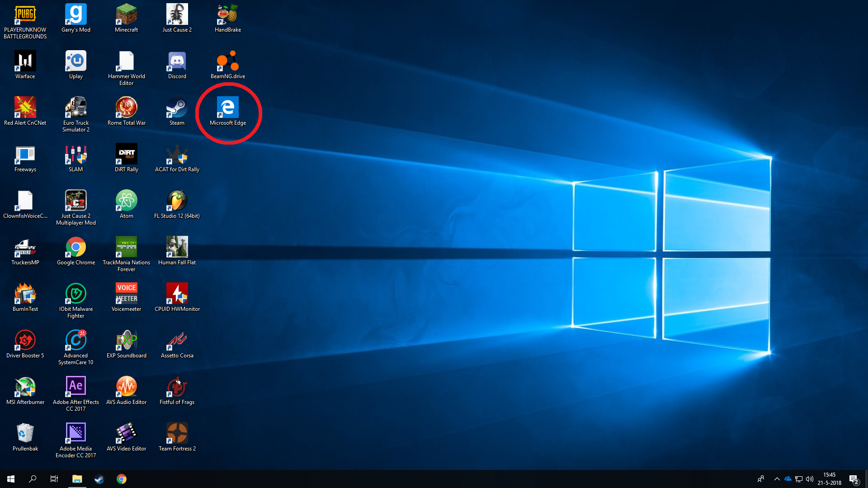The image size is (868, 488).
Task: Open Google Chrome from the taskbar
Action: 121,479
